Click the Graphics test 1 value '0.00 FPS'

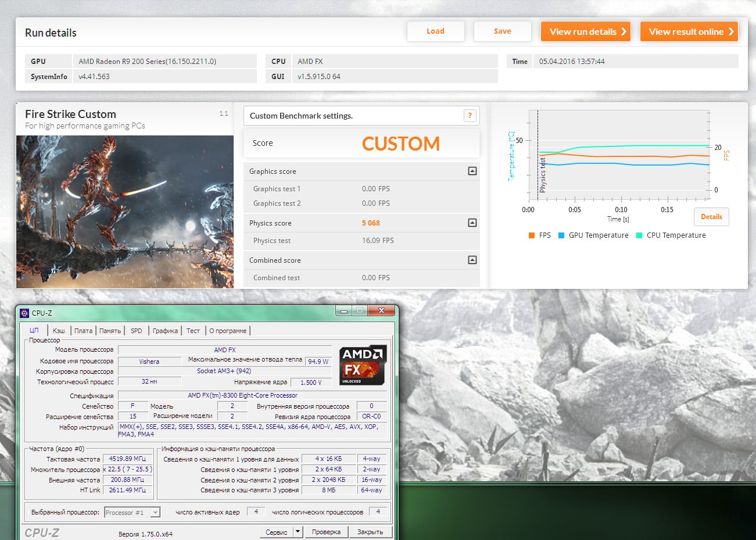tap(376, 189)
